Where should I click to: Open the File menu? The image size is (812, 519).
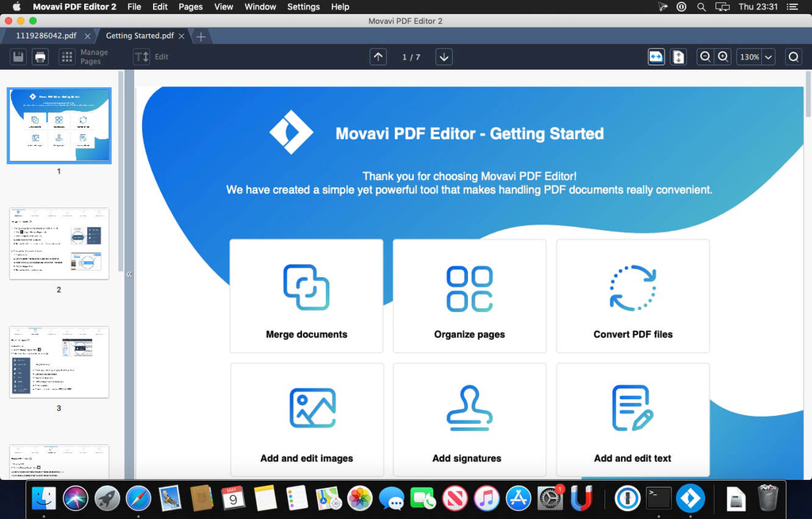coord(134,6)
